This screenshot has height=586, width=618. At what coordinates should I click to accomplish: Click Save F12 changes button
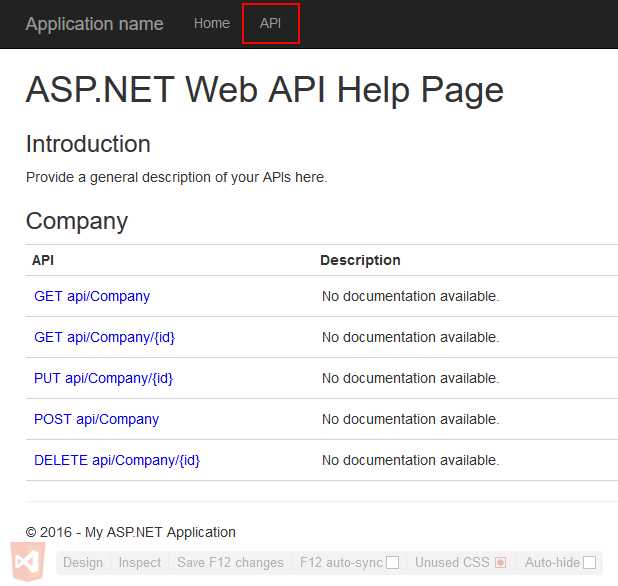[230, 562]
